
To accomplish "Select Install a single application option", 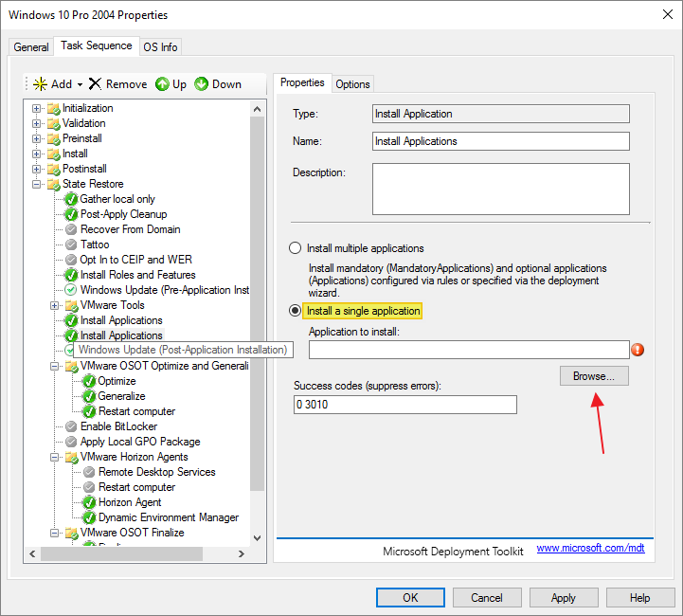I will [295, 311].
